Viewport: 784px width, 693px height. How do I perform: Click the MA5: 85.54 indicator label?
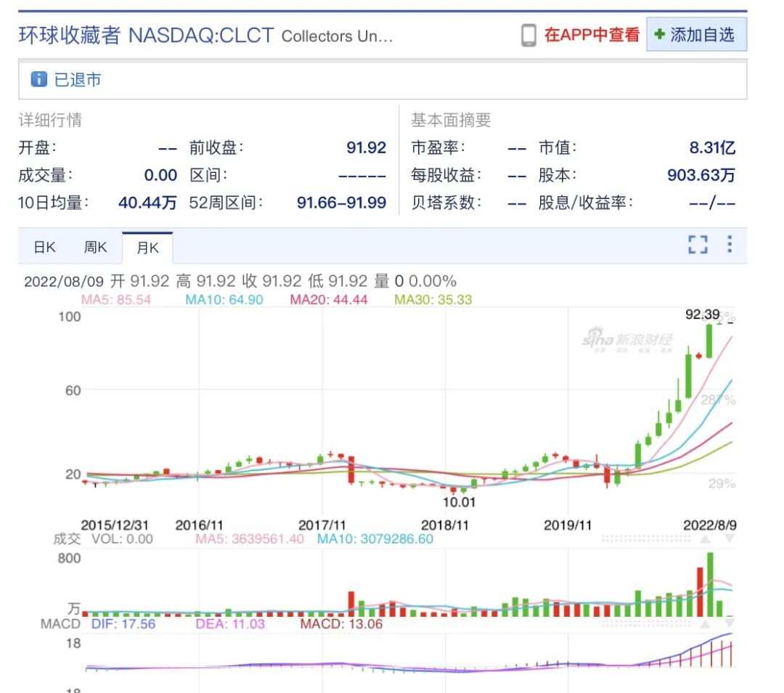116,300
